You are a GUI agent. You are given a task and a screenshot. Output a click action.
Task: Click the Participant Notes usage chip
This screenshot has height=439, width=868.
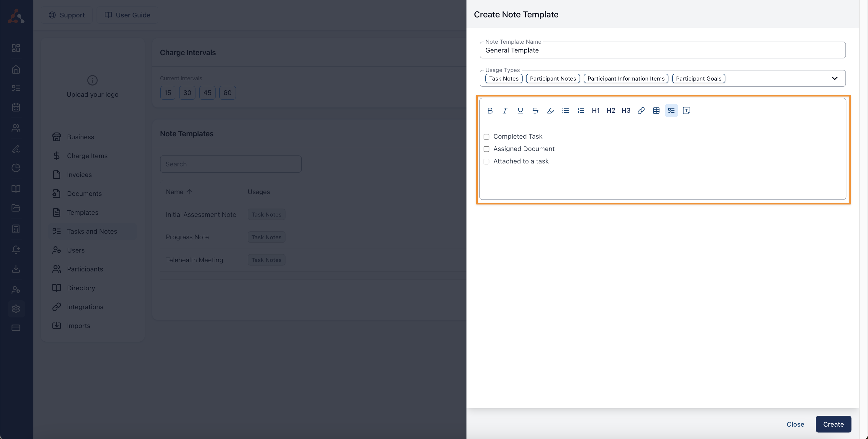click(x=553, y=78)
